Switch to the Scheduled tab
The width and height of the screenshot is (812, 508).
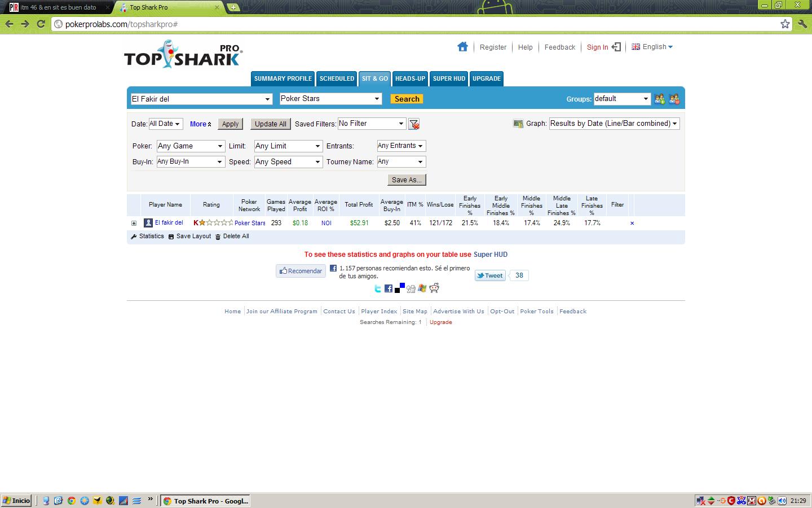(x=337, y=78)
